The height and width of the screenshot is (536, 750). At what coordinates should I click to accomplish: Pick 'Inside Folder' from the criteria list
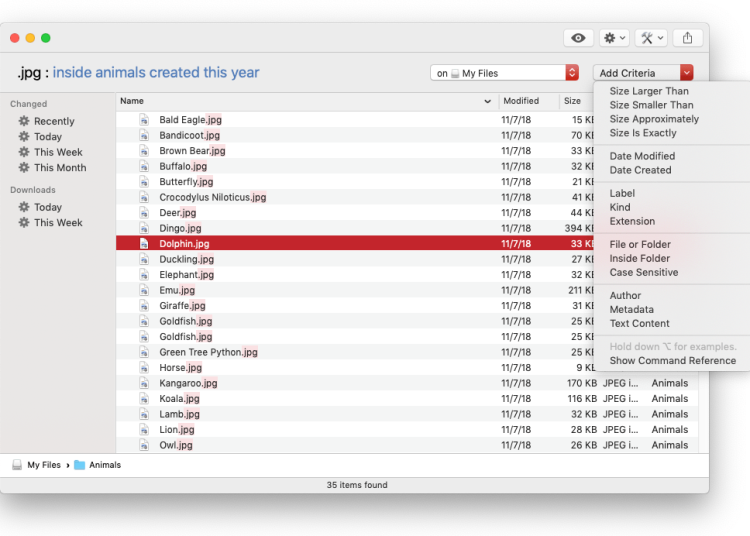tap(639, 258)
